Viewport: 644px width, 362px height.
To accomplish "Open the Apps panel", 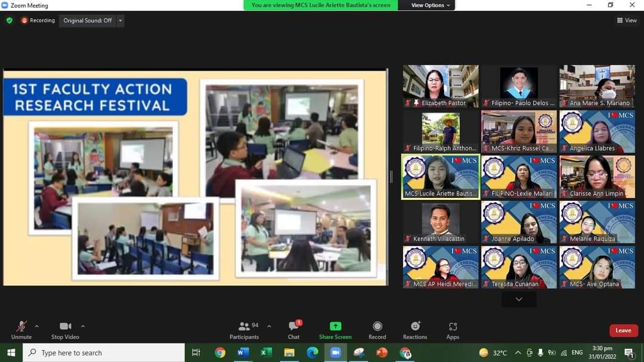I will [x=453, y=330].
